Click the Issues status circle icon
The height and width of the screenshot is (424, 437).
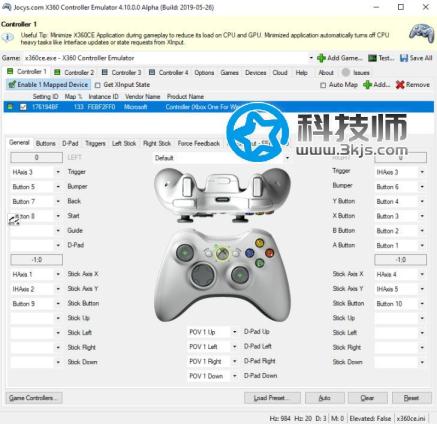(x=346, y=72)
